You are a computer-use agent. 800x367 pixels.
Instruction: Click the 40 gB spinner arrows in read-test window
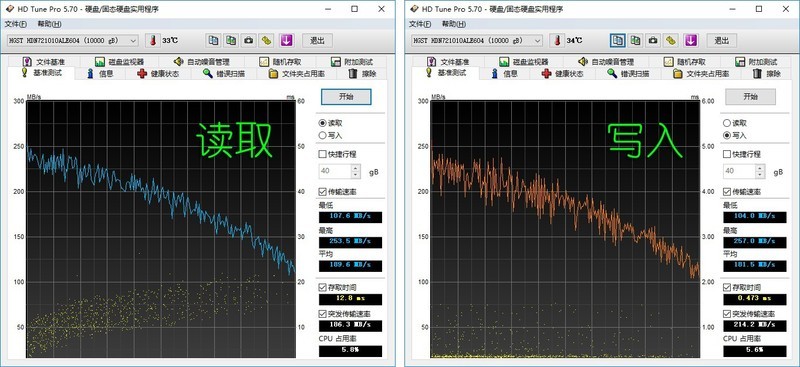tap(356, 171)
